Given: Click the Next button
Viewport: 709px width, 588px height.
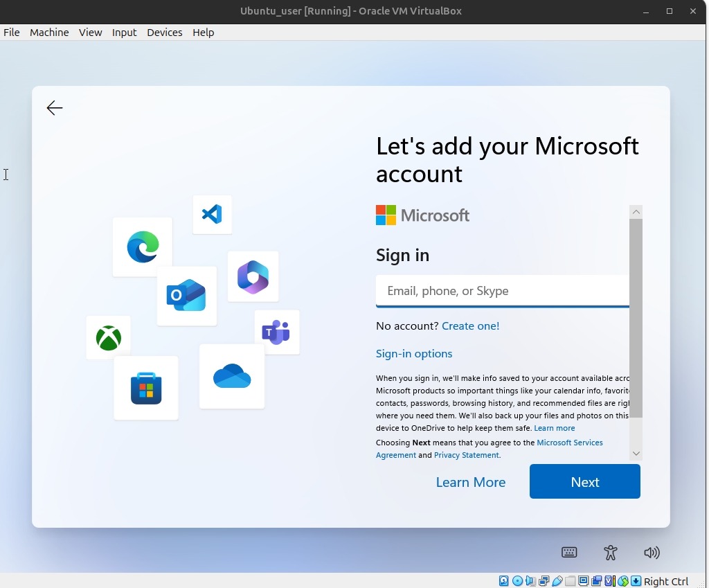Looking at the screenshot, I should click(x=584, y=482).
